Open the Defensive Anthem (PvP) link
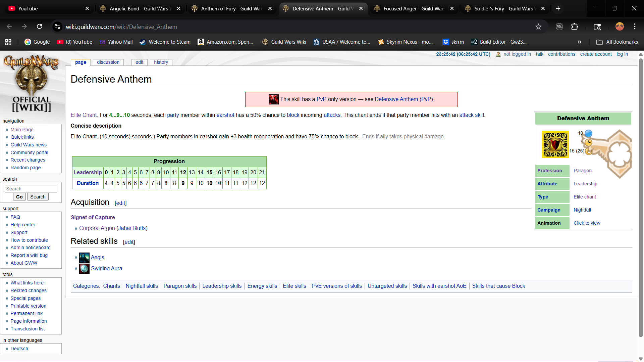644x362 pixels. tap(404, 99)
